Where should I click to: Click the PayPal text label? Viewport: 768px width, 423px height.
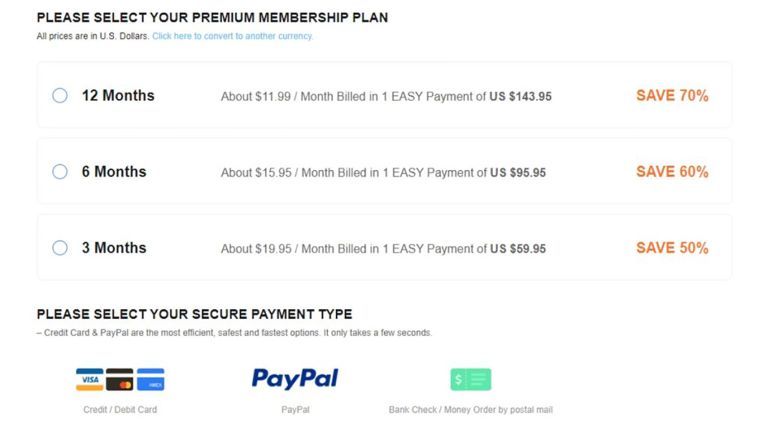[x=295, y=409]
